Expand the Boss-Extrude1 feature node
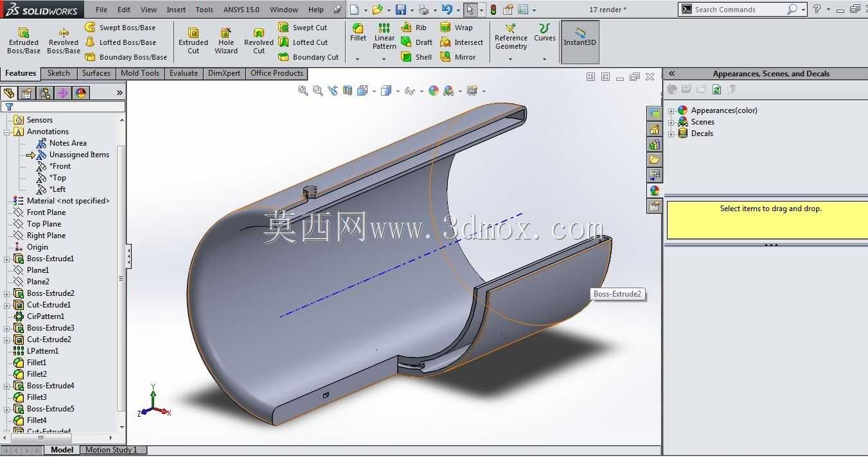The height and width of the screenshot is (457, 868). [7, 259]
